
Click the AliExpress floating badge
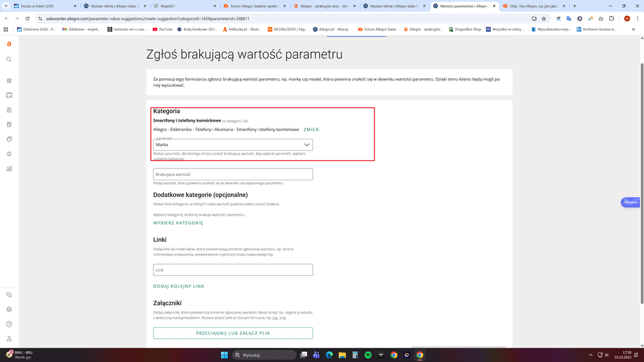630,202
